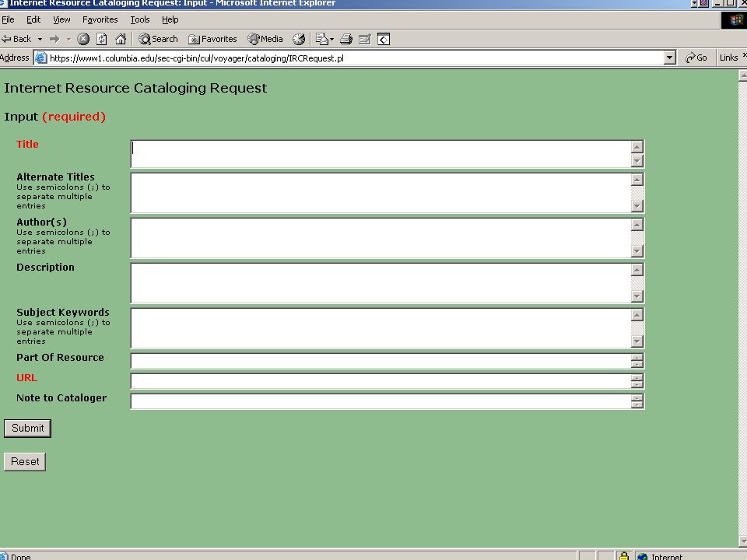This screenshot has height=560, width=747.
Task: Click the Edit page icon
Action: [364, 39]
